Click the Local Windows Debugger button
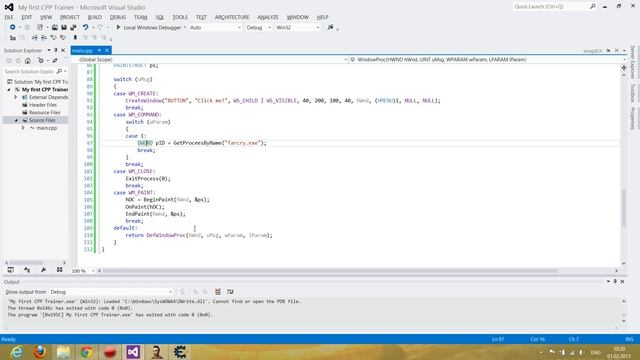640x360 pixels. pyautogui.click(x=149, y=27)
